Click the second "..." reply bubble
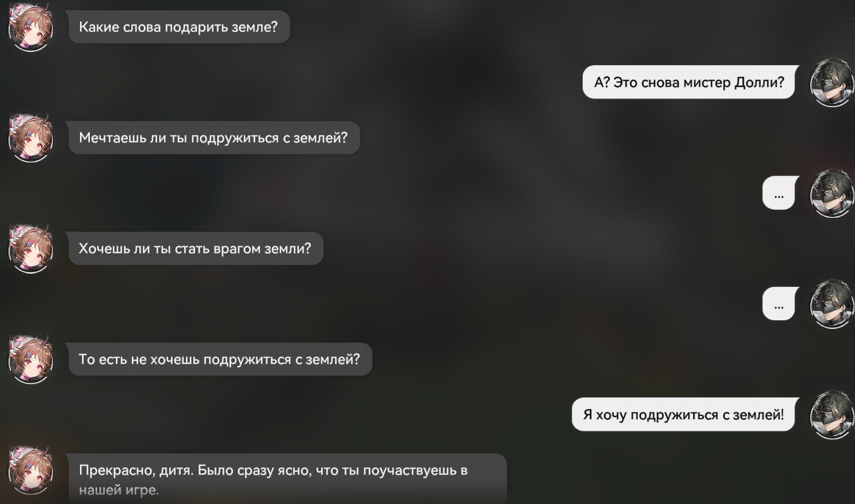 coord(780,304)
